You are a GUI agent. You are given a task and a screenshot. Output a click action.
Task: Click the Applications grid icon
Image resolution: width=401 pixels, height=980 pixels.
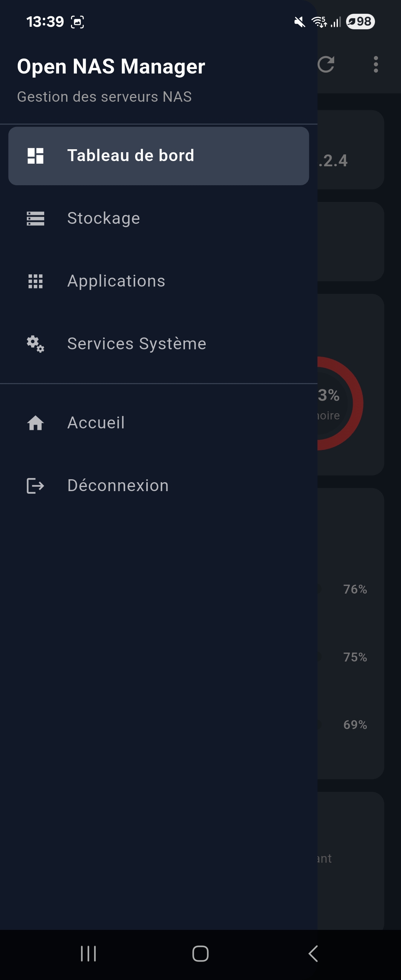point(35,281)
